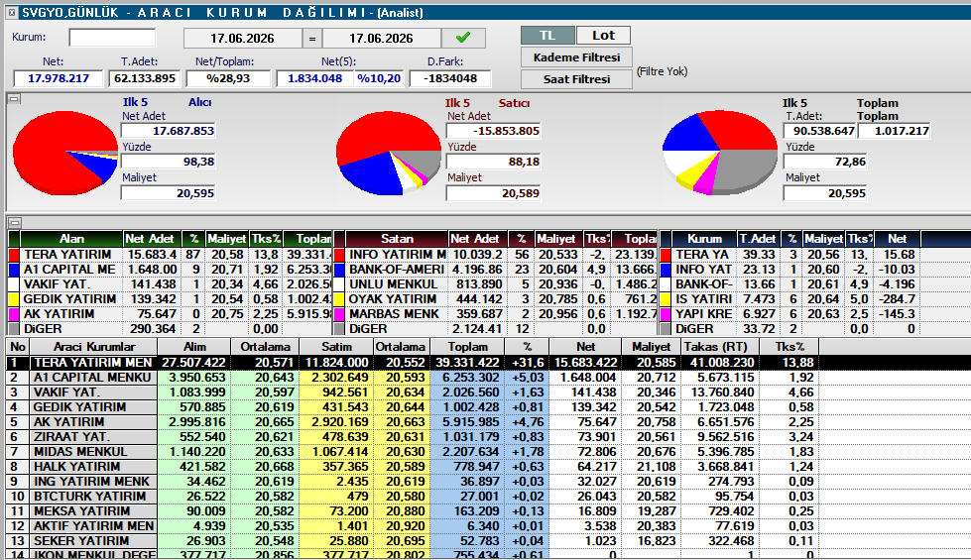Screen dimensions: 971x560
Task: Click red swatch beside INFO YATIRIM M seller
Action: pos(339,255)
